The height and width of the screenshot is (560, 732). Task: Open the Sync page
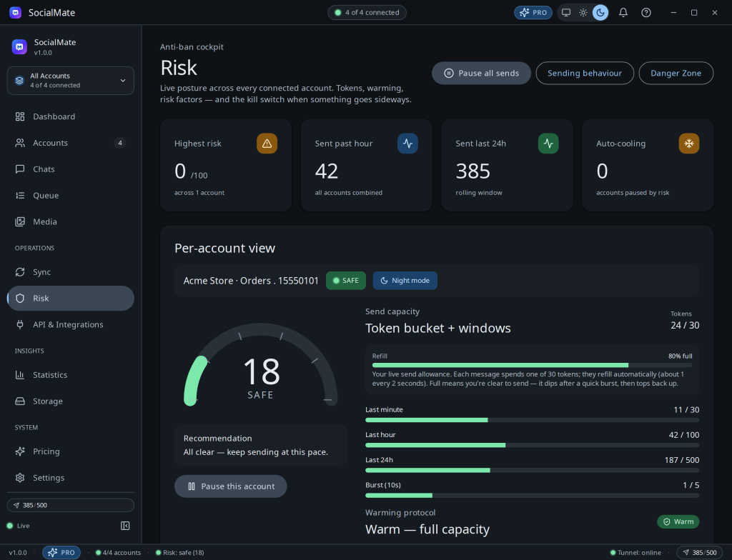pos(71,272)
